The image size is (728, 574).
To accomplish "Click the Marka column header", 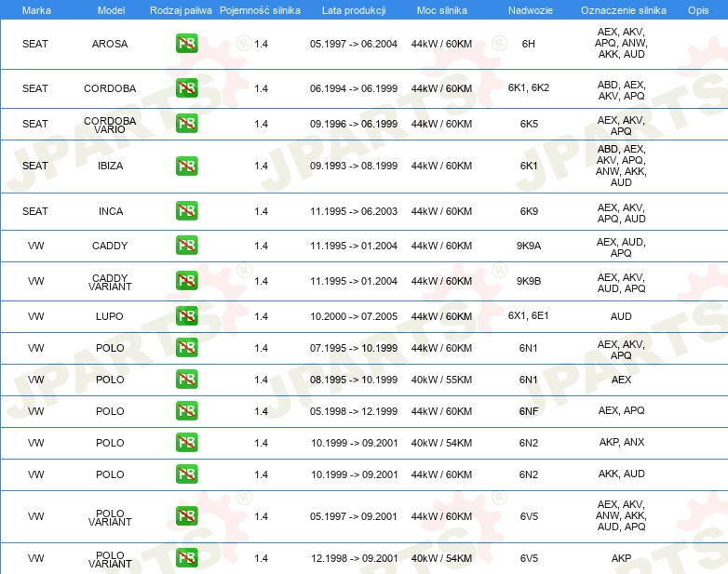I will (36, 10).
